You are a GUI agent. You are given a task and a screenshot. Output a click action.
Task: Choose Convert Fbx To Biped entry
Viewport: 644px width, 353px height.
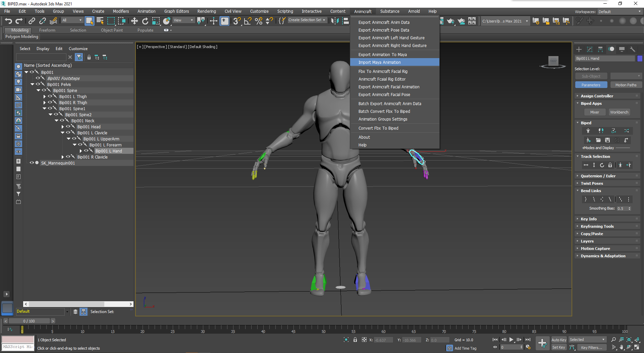[x=395, y=128]
